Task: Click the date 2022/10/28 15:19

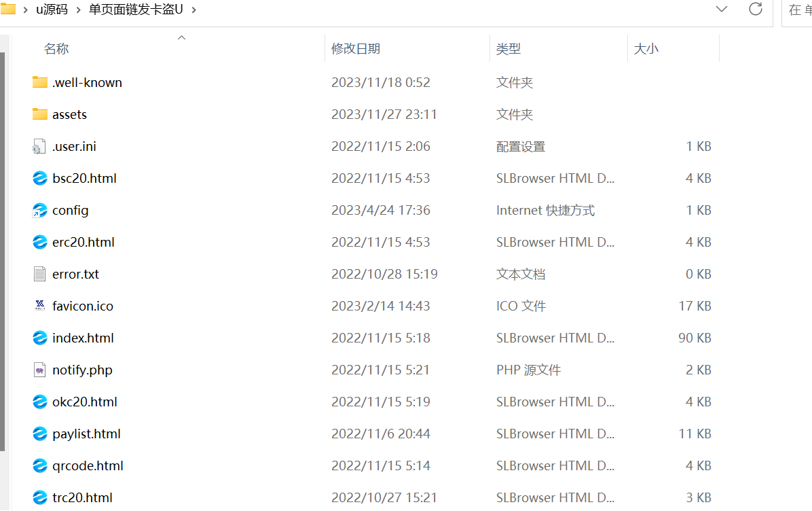Action: coord(384,274)
